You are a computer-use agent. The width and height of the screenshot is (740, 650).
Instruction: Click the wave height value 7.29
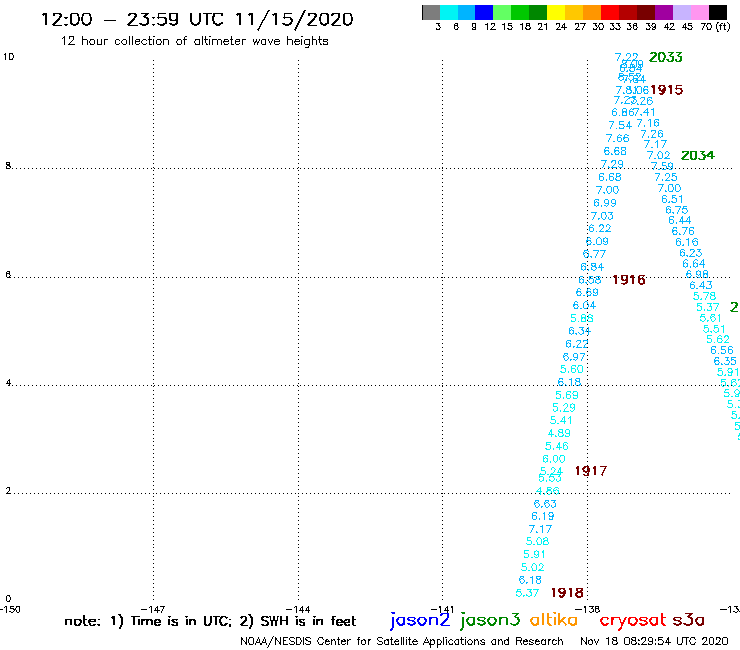click(612, 164)
